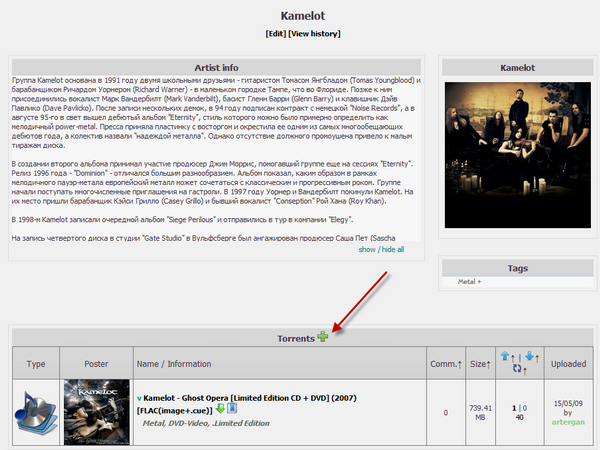The width and height of the screenshot is (600, 450).
Task: Click the '1 | 0' seeders and leechers value
Action: pyautogui.click(x=519, y=408)
